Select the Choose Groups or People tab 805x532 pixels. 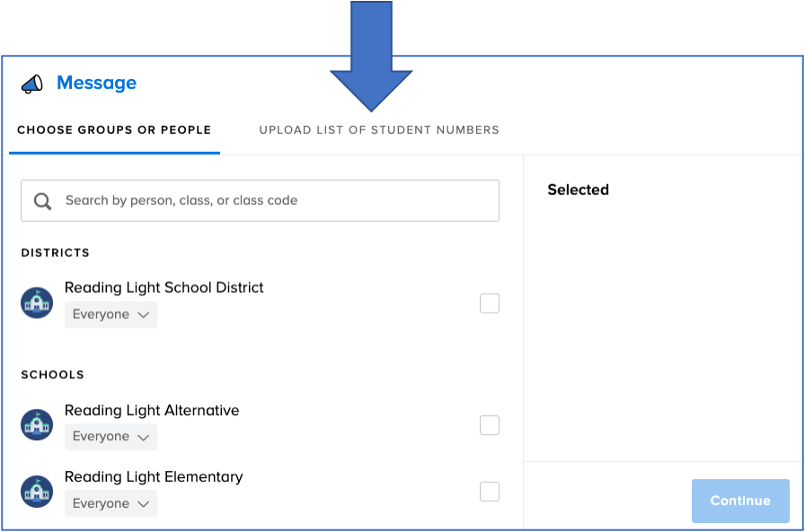[114, 130]
